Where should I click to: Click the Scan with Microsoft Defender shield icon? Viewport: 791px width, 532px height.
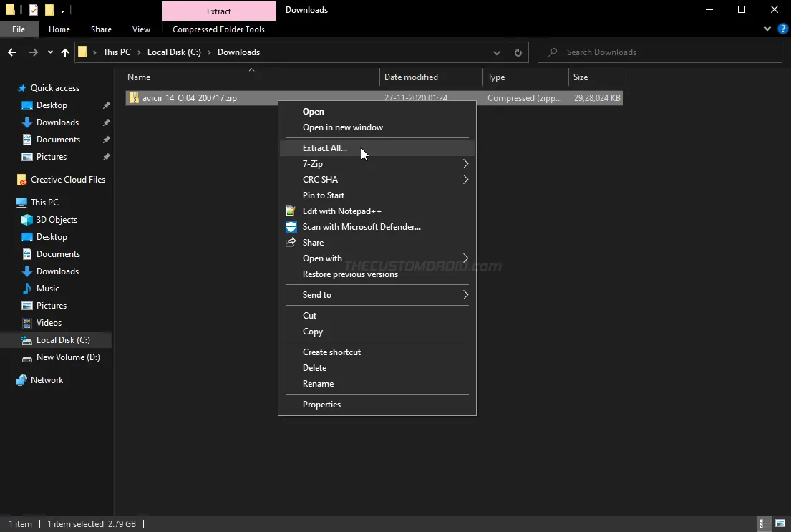[x=291, y=227]
